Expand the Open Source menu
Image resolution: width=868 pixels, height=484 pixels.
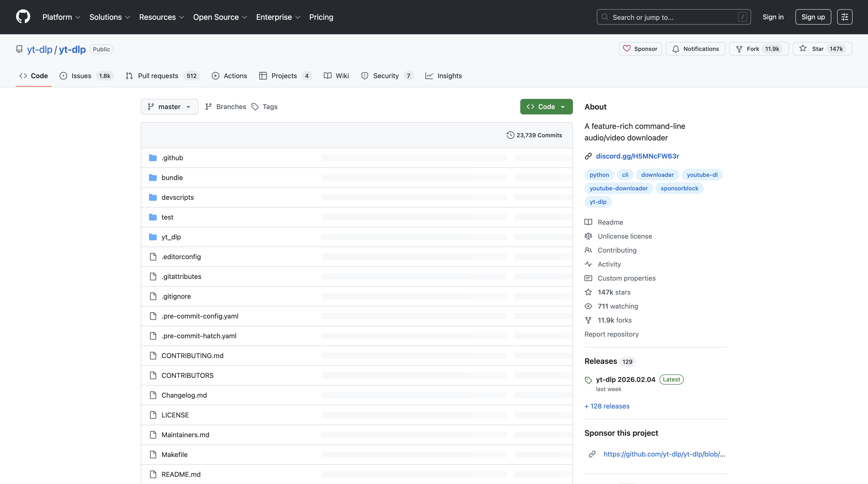tap(220, 17)
